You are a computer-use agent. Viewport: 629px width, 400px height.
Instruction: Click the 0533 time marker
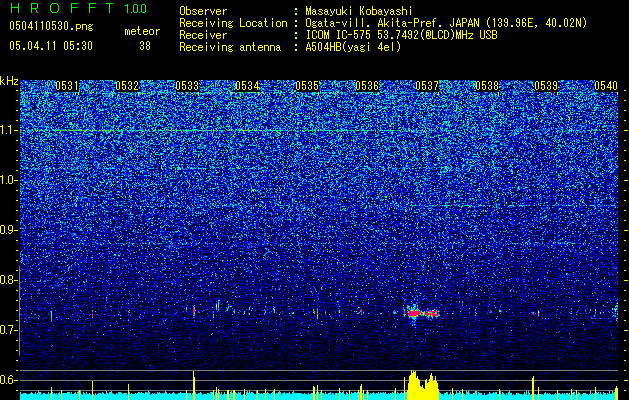(x=187, y=86)
